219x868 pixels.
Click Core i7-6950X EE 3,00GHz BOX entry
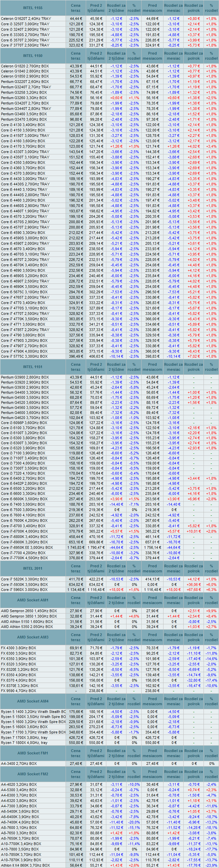coord(27,547)
